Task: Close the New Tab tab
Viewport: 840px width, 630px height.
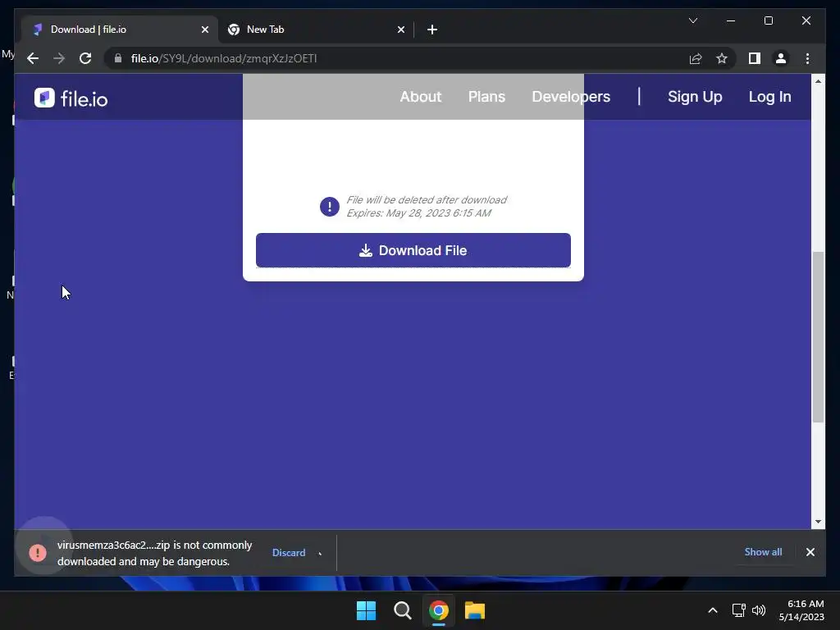Action: tap(400, 30)
